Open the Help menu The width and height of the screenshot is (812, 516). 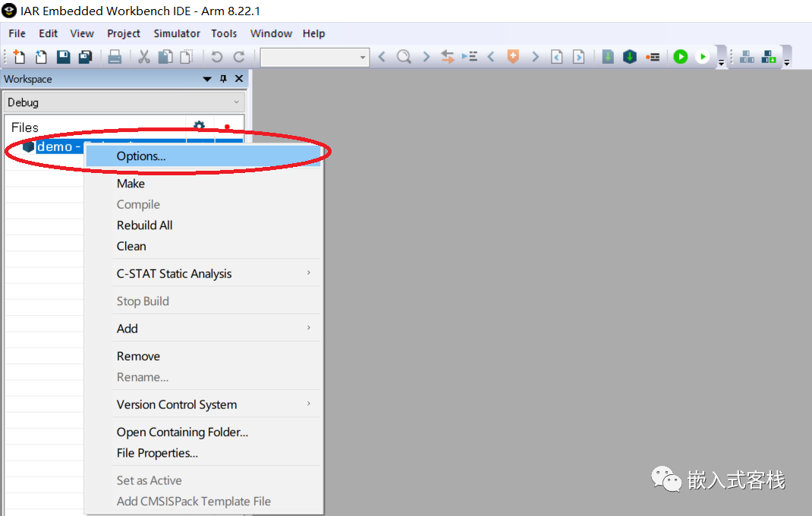click(314, 33)
